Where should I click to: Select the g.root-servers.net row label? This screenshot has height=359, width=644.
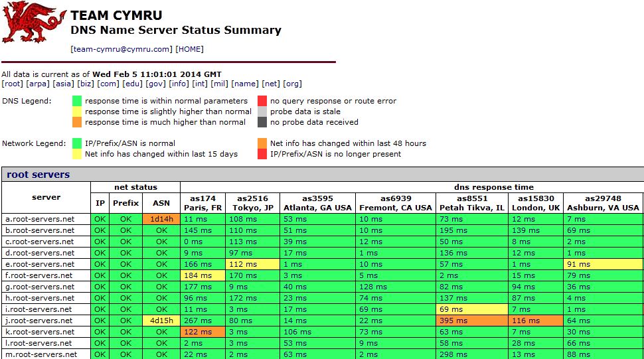click(x=40, y=287)
